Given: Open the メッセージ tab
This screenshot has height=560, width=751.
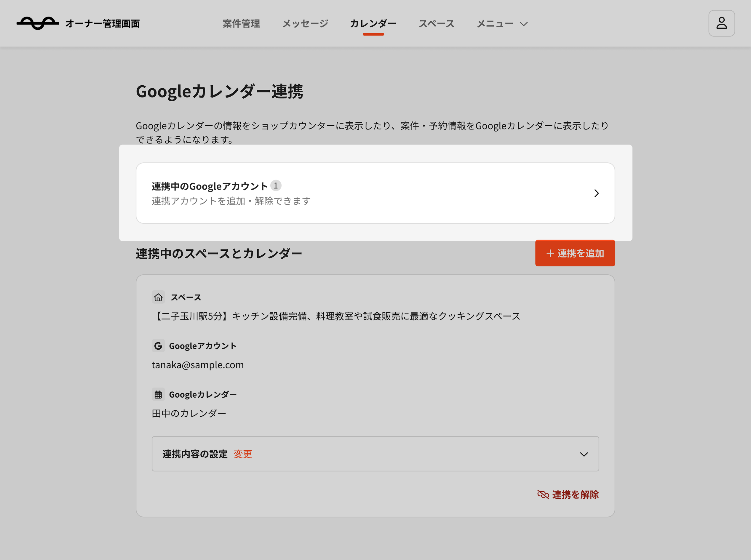Looking at the screenshot, I should (x=305, y=23).
